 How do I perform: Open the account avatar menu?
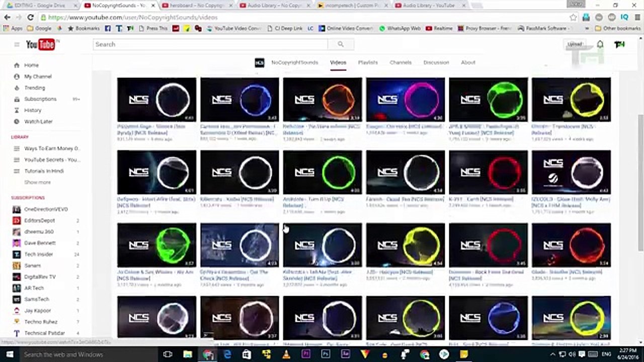point(620,44)
